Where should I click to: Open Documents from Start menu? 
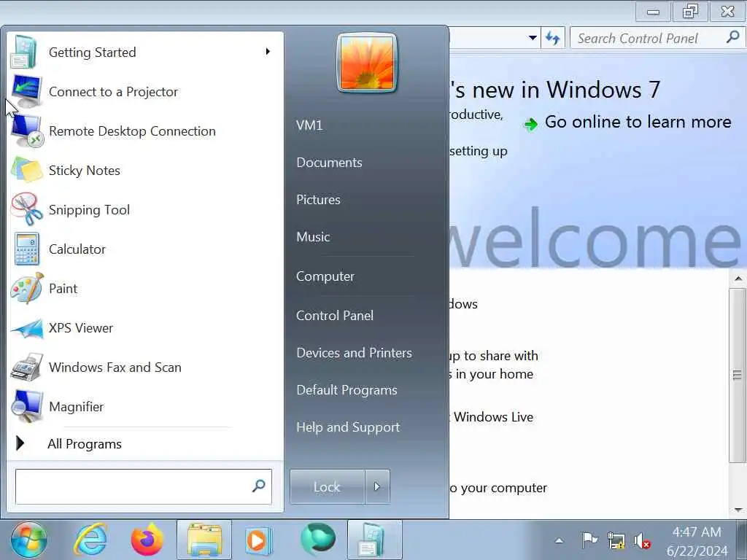[x=329, y=163]
